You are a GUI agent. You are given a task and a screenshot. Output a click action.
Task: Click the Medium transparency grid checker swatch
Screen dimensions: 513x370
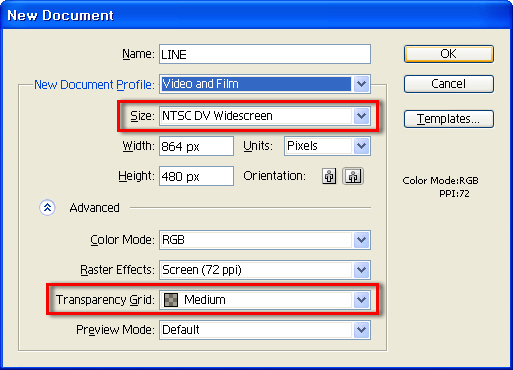click(171, 300)
